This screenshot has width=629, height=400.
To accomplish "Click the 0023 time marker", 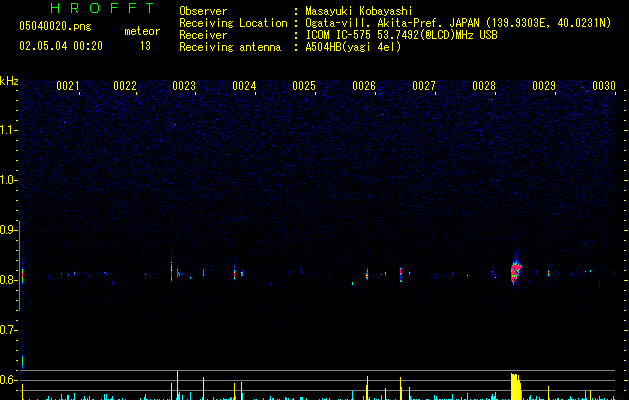I will pos(184,86).
